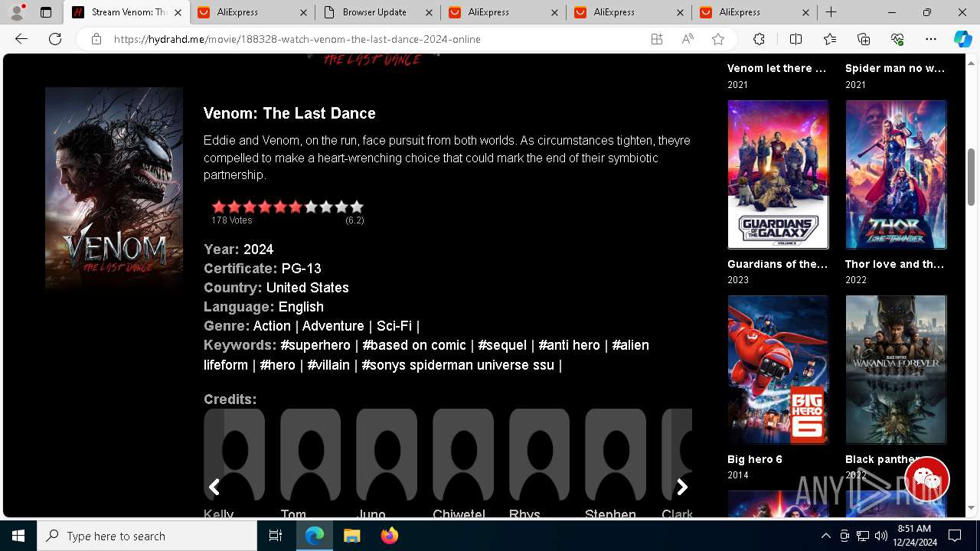The height and width of the screenshot is (551, 980).
Task: Open the #based on comic keyword
Action: [x=414, y=345]
